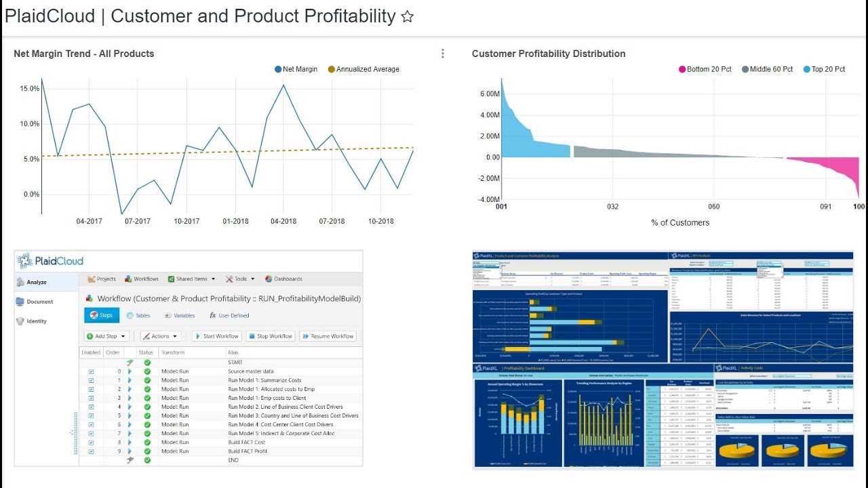Click the end flag icon in END row
868x488 pixels.
tap(130, 460)
